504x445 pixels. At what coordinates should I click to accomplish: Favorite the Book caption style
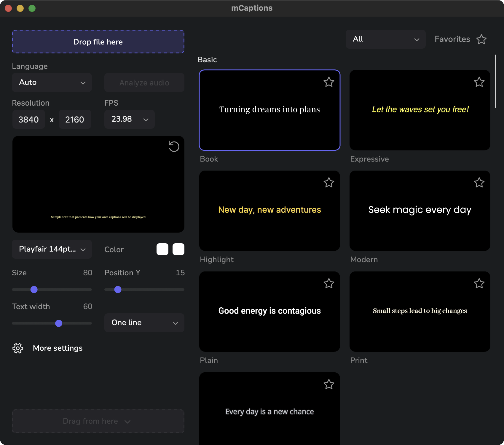click(329, 82)
